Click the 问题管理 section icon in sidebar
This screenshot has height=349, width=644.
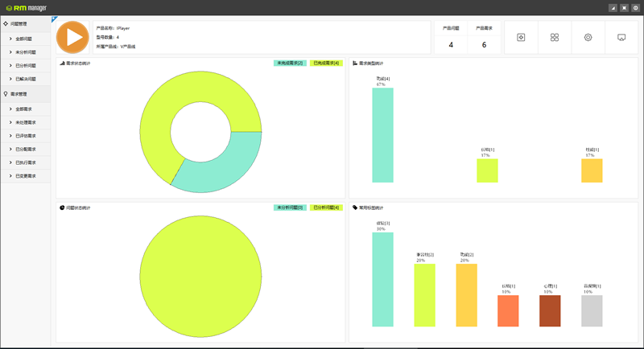point(6,25)
